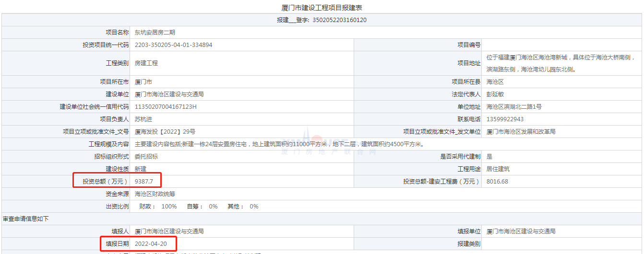
Task: Click project name 东坑安居房二期
Action: [155, 33]
